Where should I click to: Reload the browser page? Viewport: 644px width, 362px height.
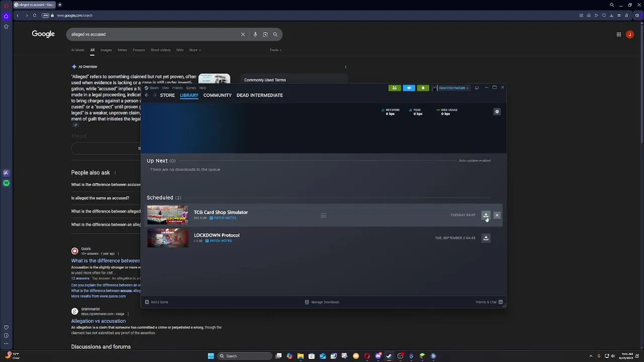[x=34, y=15]
